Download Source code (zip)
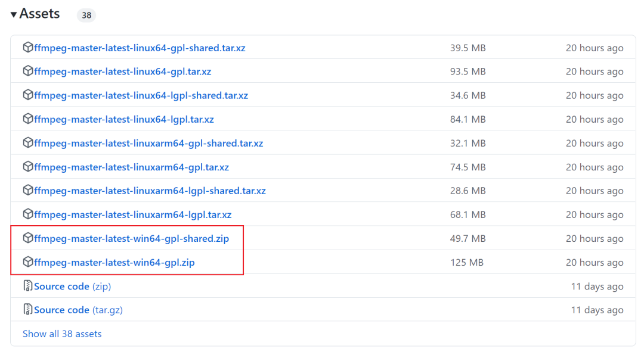 coord(72,287)
